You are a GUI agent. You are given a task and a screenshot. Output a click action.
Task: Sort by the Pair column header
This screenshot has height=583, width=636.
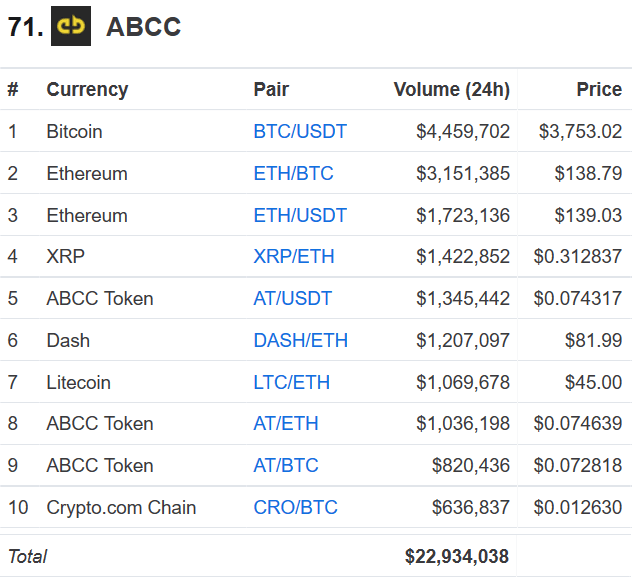271,89
